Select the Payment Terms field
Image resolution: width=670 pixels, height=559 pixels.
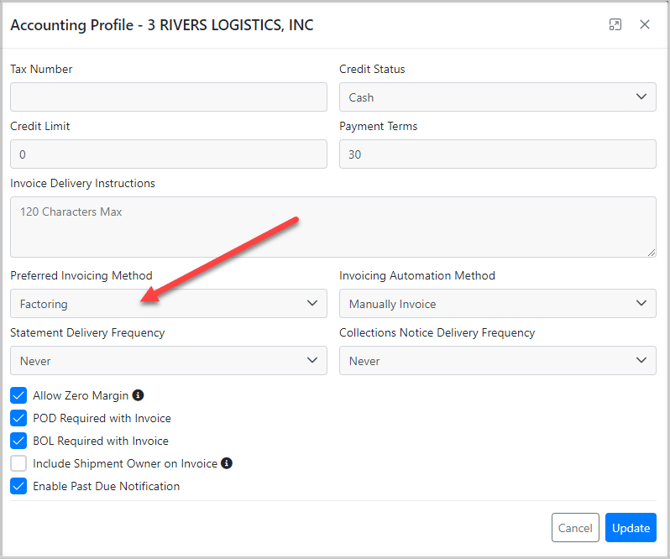tap(497, 154)
